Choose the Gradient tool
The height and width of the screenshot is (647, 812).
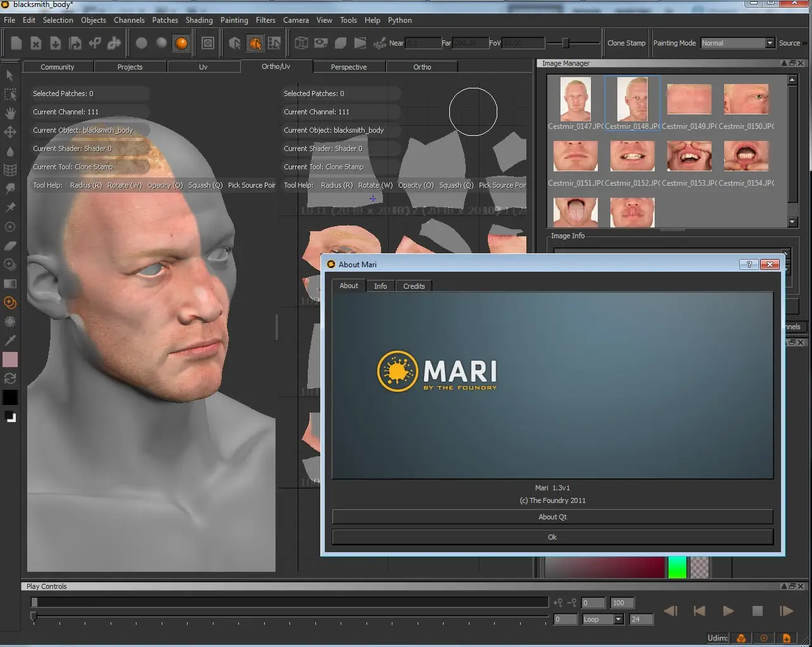tap(10, 284)
